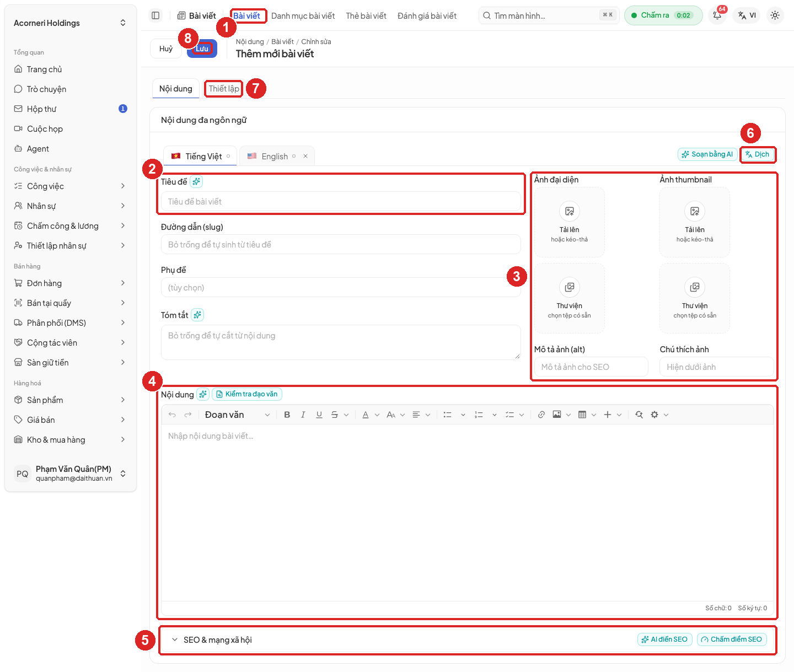Collapse the sidebar with the panel toggle icon
Image resolution: width=794 pixels, height=672 pixels.
[x=155, y=15]
